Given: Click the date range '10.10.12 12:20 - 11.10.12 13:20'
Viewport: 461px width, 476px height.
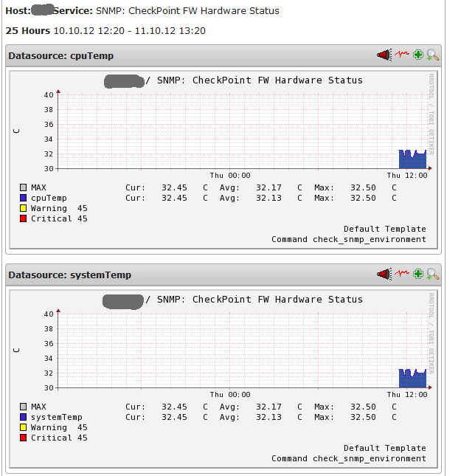Looking at the screenshot, I should 130,31.
